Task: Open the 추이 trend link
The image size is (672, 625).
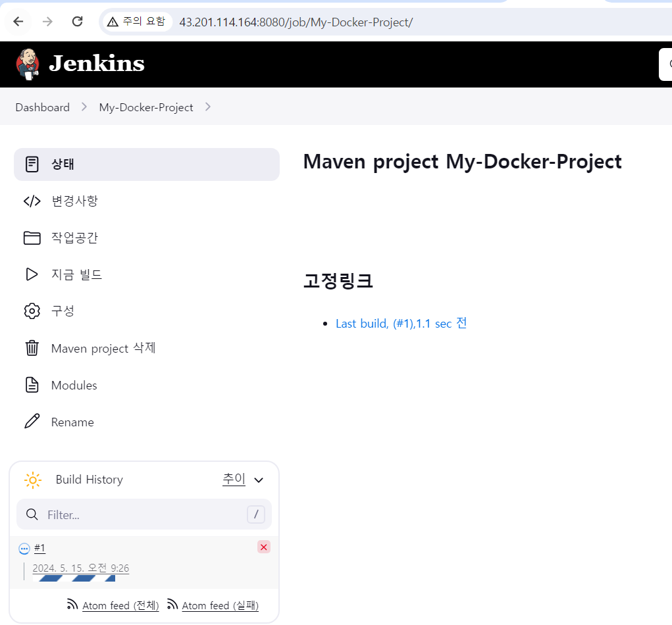Action: tap(234, 478)
